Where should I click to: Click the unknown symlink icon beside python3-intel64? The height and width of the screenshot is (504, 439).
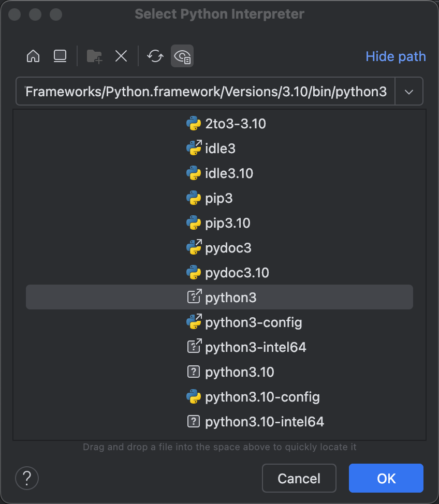[x=194, y=346]
